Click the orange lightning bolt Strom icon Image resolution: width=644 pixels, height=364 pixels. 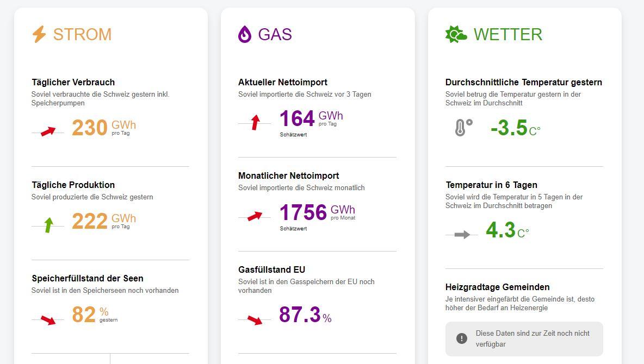click(x=39, y=34)
